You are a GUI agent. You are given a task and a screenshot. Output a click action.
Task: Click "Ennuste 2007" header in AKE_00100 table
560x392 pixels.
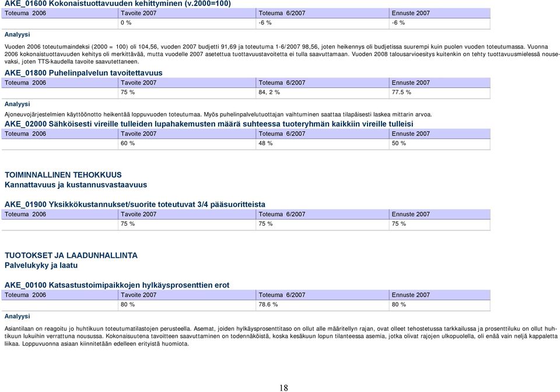point(410,295)
